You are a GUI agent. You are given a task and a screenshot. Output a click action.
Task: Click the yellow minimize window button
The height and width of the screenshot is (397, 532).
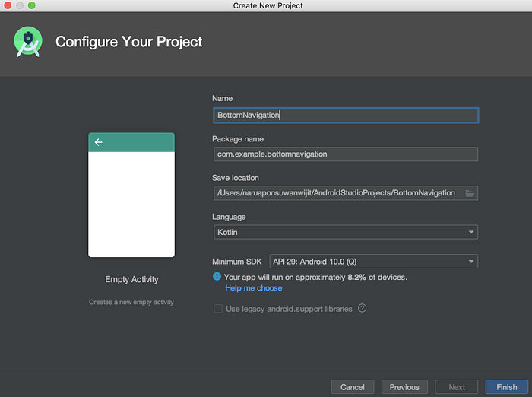tap(20, 5)
